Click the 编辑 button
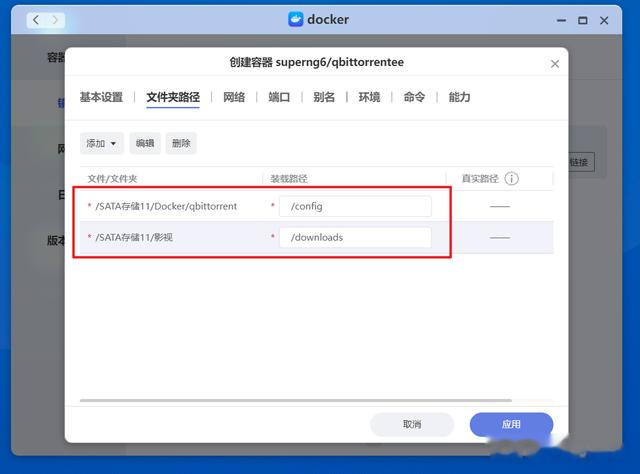This screenshot has height=474, width=640. pos(145,143)
